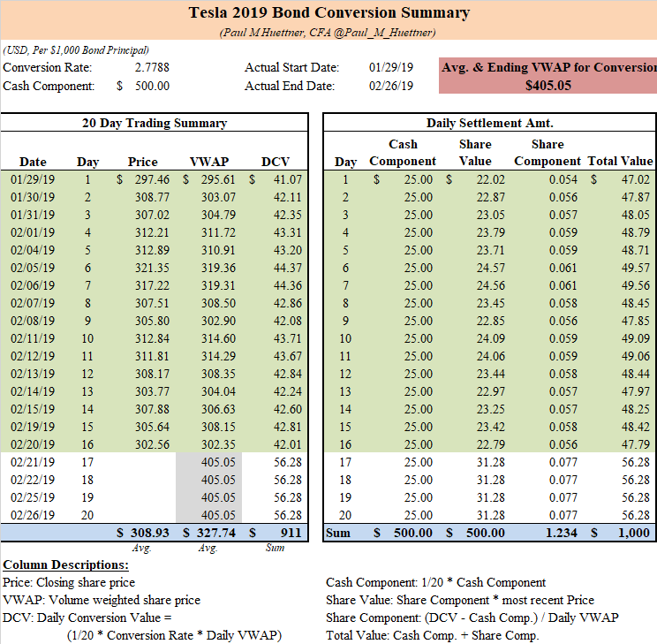Select VWAP cell 306.63
The height and width of the screenshot is (644, 657).
pyautogui.click(x=218, y=409)
